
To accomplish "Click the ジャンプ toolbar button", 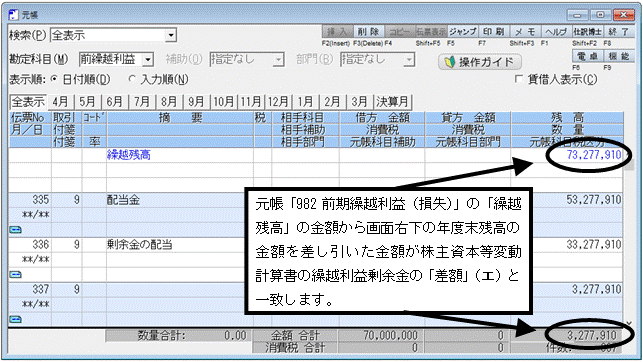I will point(462,32).
